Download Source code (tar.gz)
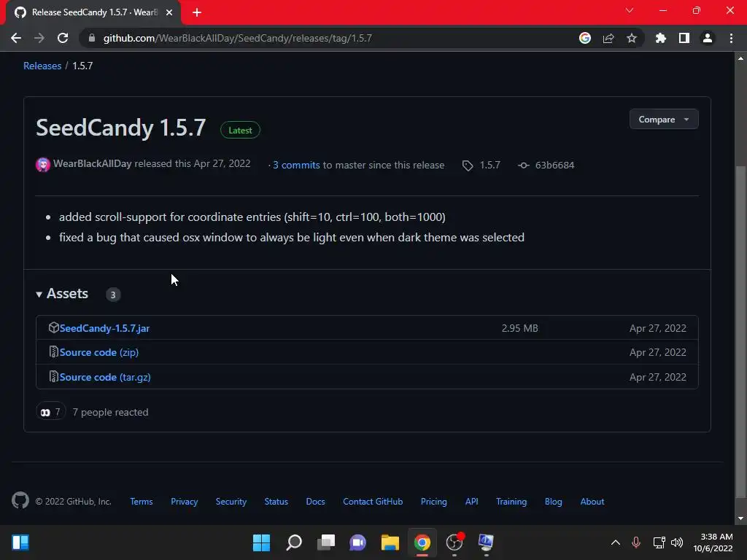The image size is (747, 560). coord(105,377)
